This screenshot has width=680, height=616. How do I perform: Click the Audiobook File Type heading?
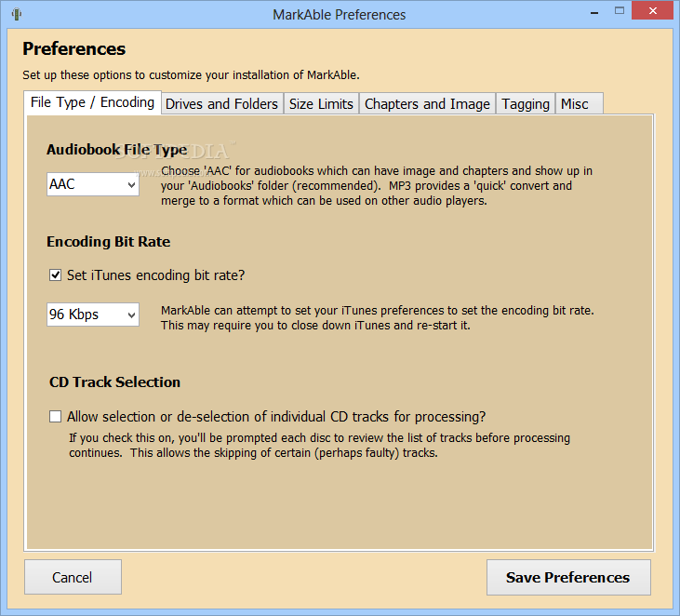117,150
